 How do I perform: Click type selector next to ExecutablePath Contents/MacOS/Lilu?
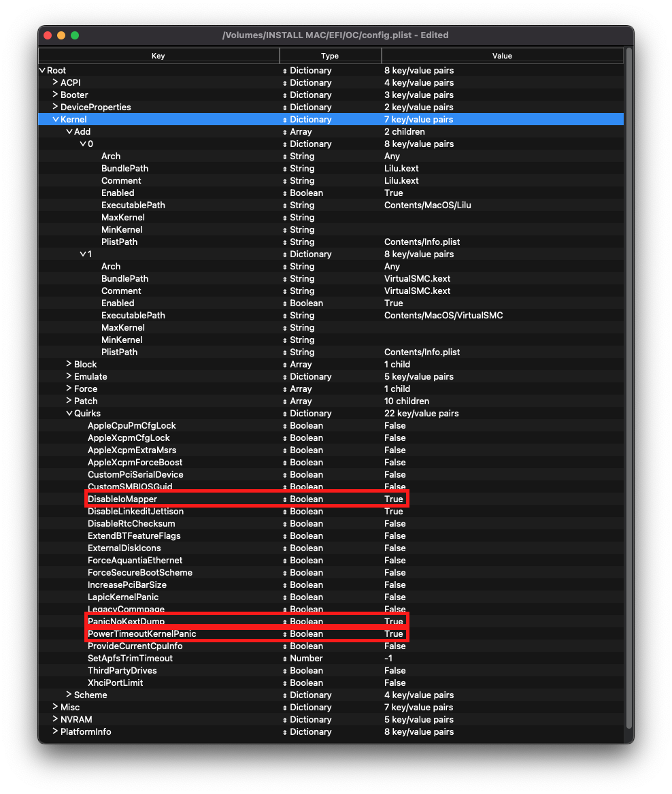284,205
